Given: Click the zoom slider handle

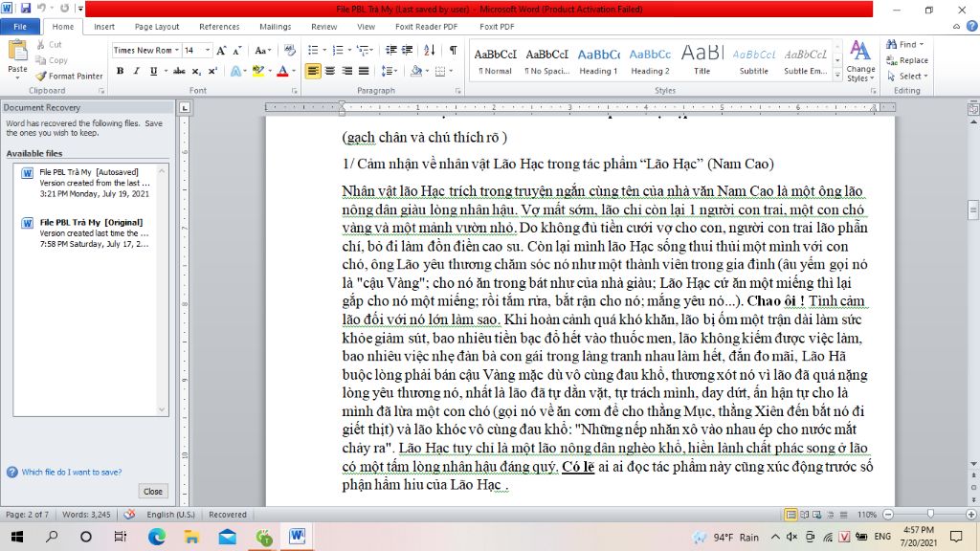Looking at the screenshot, I should click(x=930, y=514).
